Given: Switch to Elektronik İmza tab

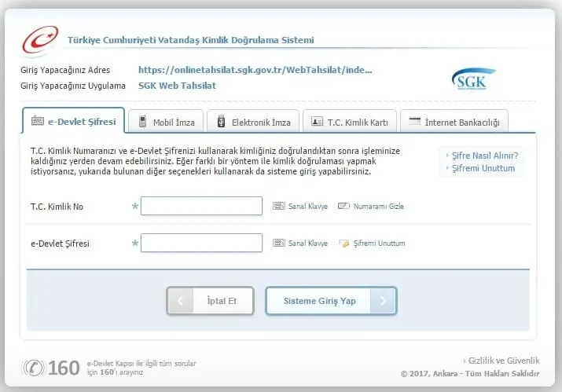Looking at the screenshot, I should (254, 122).
